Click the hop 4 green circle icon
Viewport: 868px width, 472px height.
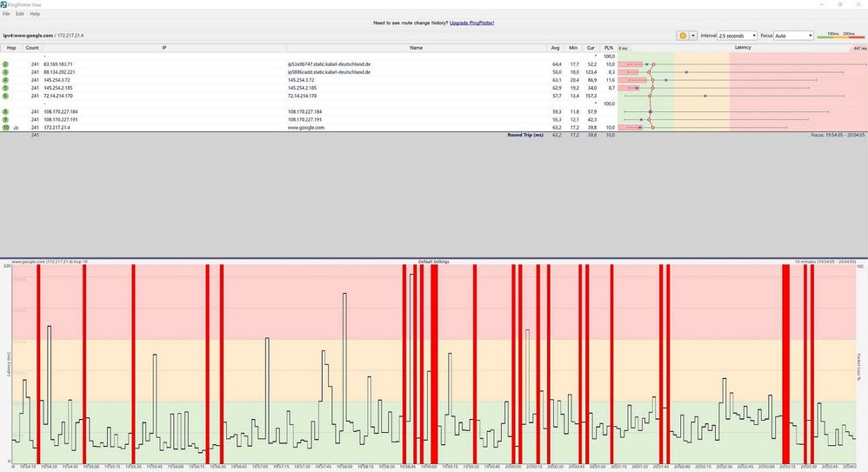[5, 80]
